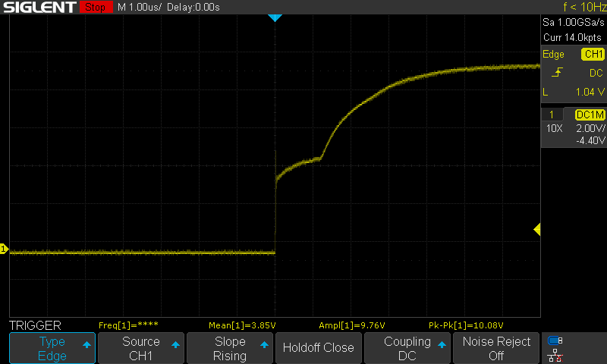Click the trigger level 1.04 V value
Screen dimensions: 607x364
click(x=590, y=92)
